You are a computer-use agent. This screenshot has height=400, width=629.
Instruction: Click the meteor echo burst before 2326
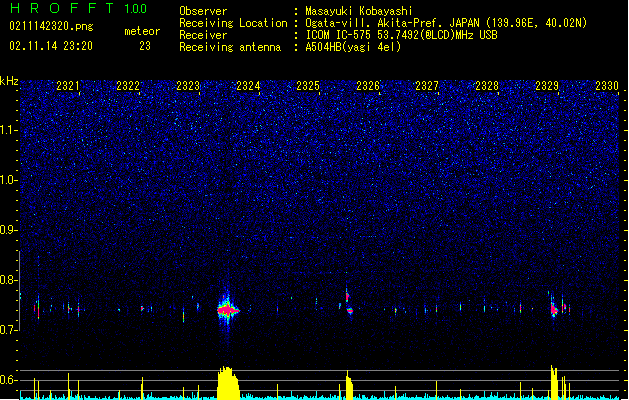tap(349, 303)
